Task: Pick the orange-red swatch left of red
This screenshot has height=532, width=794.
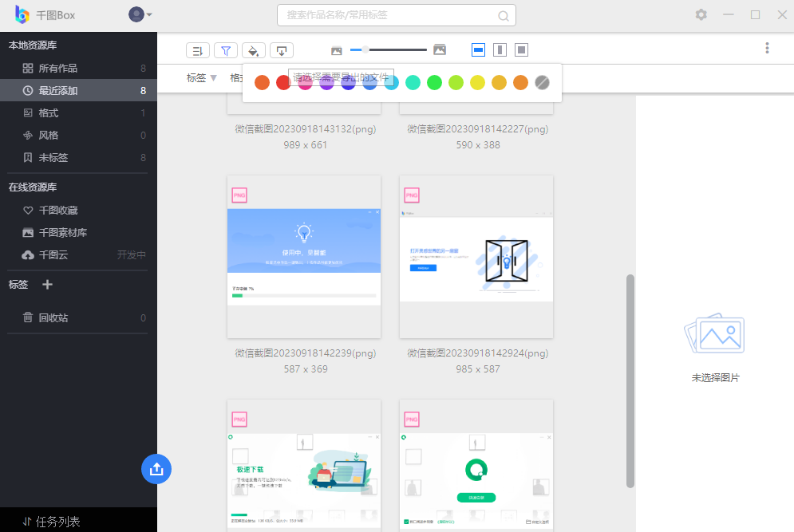Action: (262, 82)
